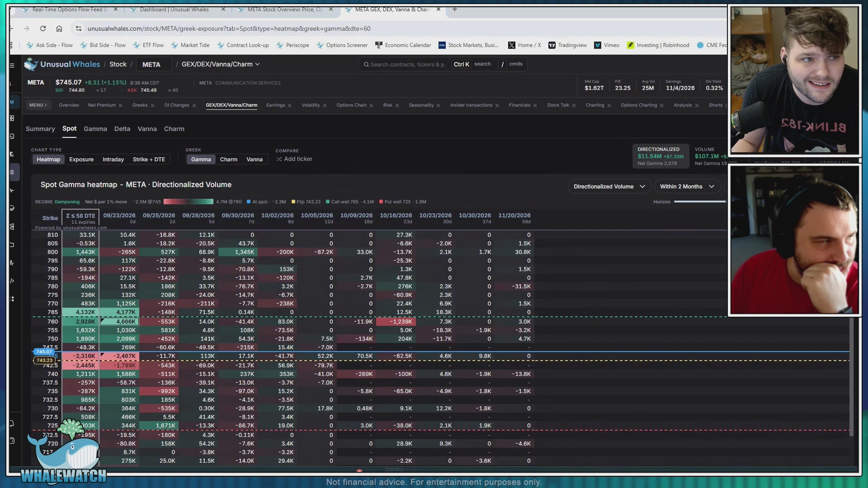Open the Vimeo bookmark
The width and height of the screenshot is (868, 488).
click(x=607, y=45)
